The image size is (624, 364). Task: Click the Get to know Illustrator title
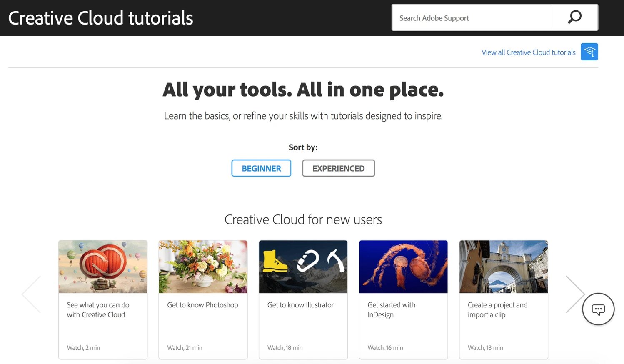[300, 305]
